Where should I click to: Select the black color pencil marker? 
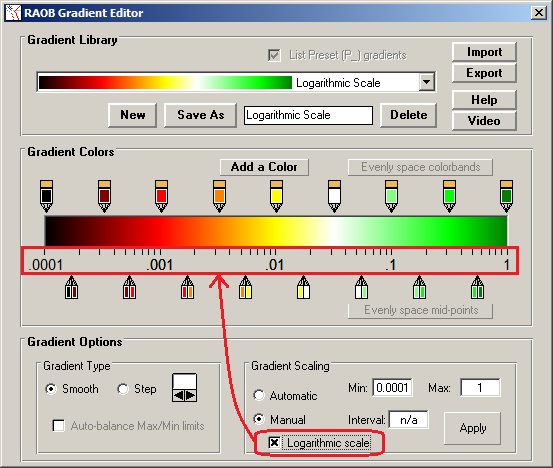[x=46, y=196]
